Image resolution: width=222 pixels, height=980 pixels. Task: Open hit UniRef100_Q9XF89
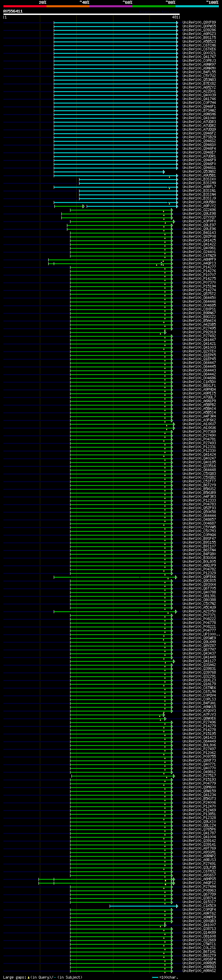(199, 23)
